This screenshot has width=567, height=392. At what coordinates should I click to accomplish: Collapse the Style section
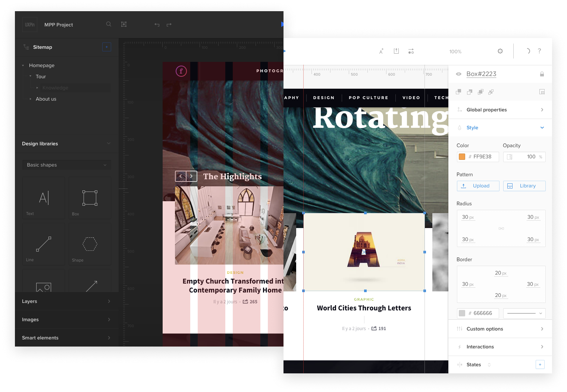[x=542, y=127]
